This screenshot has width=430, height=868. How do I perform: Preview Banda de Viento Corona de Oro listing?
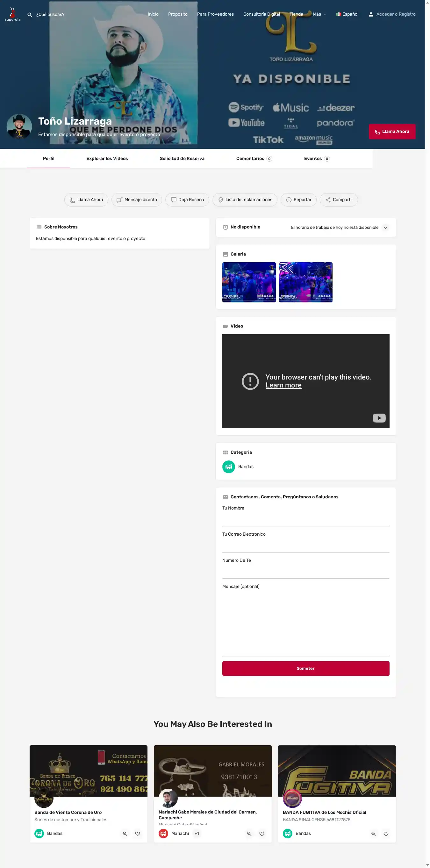[125, 834]
